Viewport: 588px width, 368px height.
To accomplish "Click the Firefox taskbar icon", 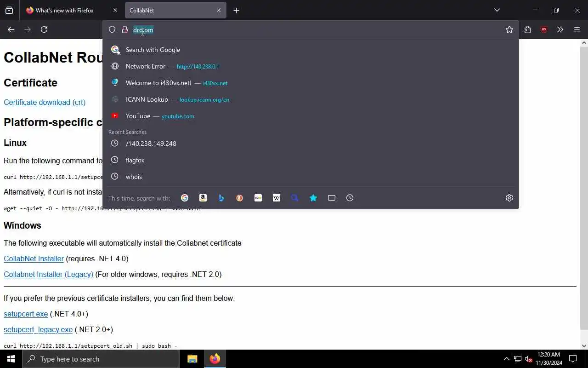I will click(215, 359).
